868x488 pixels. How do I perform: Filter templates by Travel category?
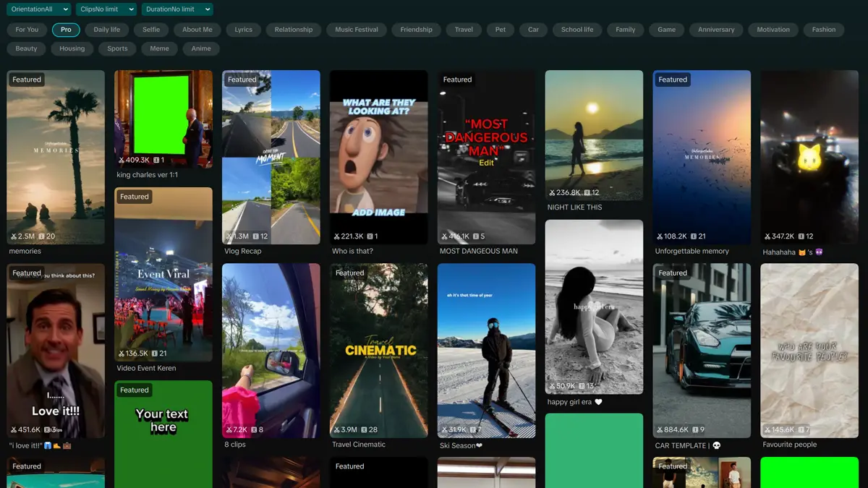click(463, 30)
